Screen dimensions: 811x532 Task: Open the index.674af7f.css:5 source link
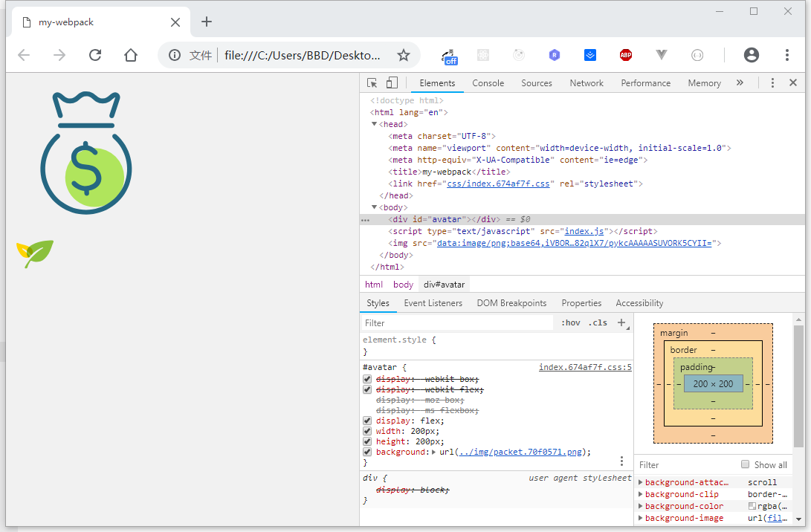[x=585, y=367]
